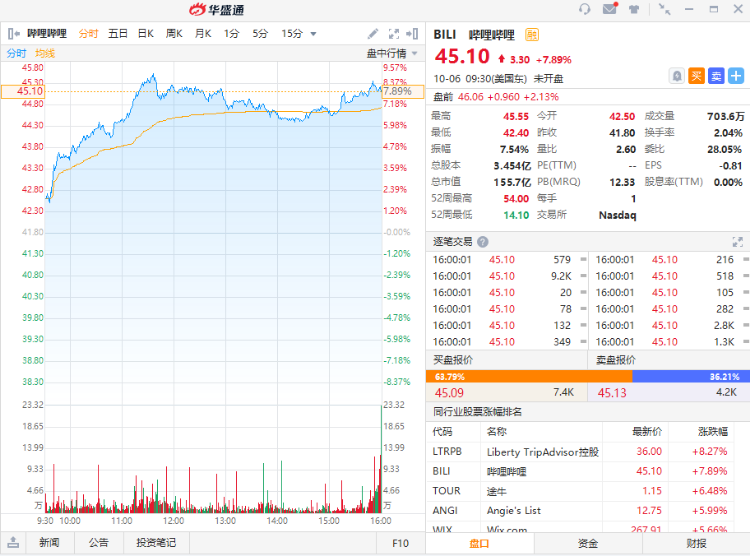This screenshot has height=556, width=750.
Task: Click the 华盛通 app logo
Action: tap(217, 10)
